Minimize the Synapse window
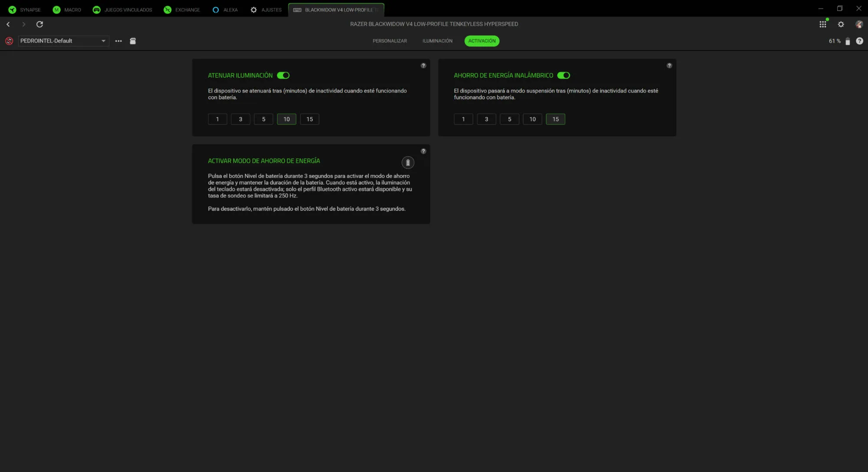The width and height of the screenshot is (868, 472). pyautogui.click(x=821, y=9)
